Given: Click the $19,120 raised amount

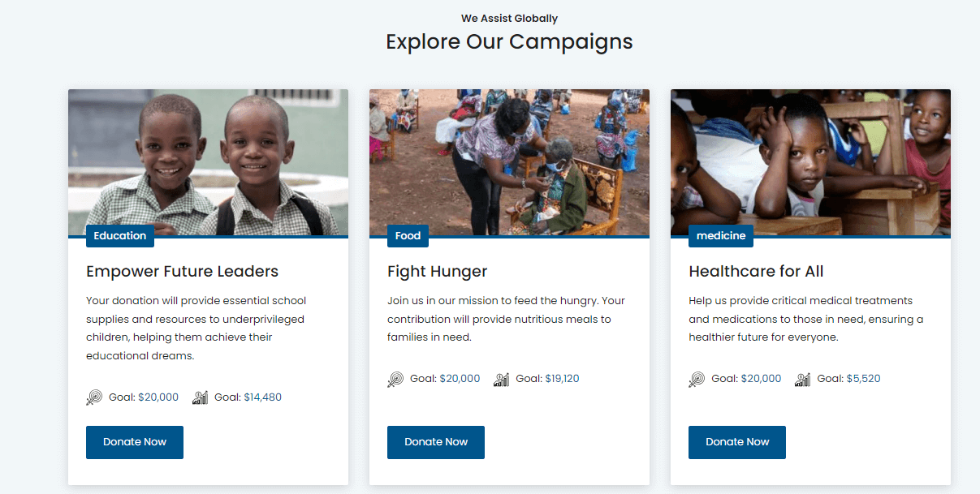Looking at the screenshot, I should tap(562, 379).
